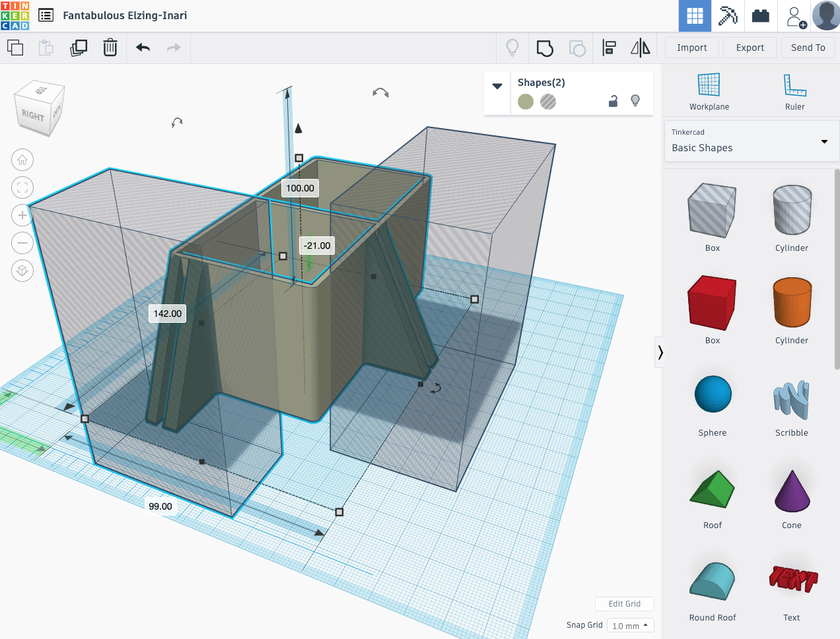Show all hidden objects lightbulb

coord(512,48)
